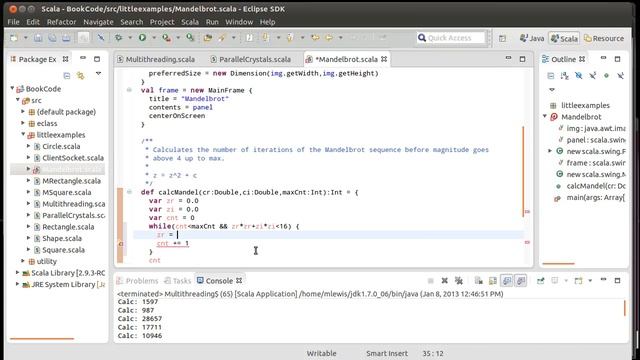Switch to the Problems tab
The height and width of the screenshot is (360, 640).
pos(138,281)
